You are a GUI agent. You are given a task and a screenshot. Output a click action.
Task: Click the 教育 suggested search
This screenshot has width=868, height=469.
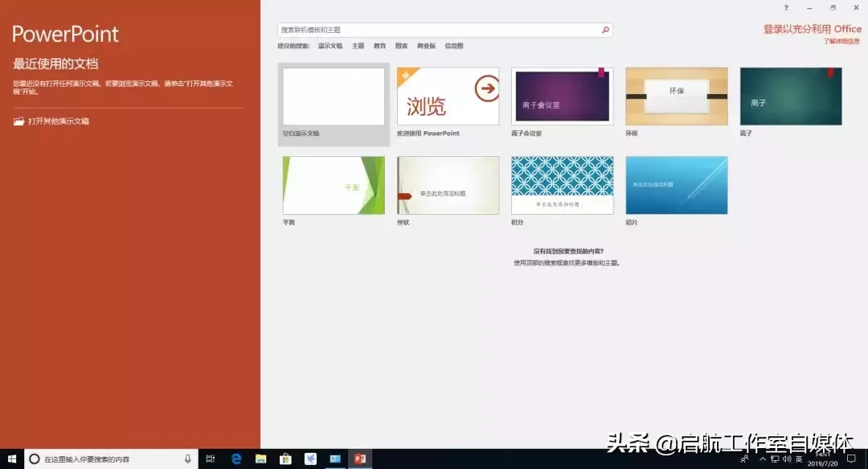tap(379, 46)
